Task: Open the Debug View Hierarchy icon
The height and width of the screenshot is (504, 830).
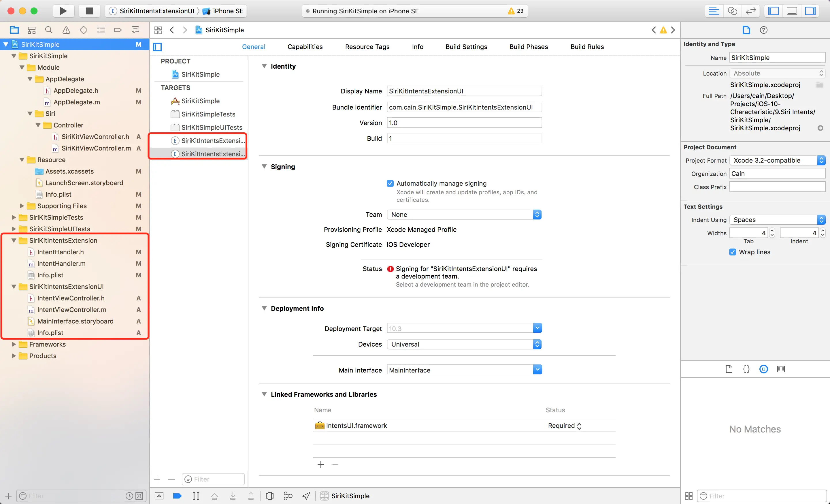Action: tap(269, 496)
